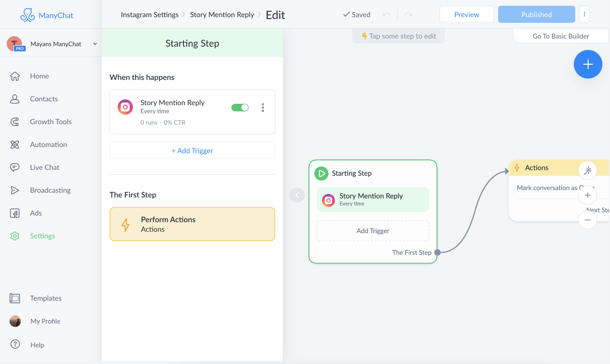Click the undo arrow icon
610x364 pixels.
click(387, 15)
